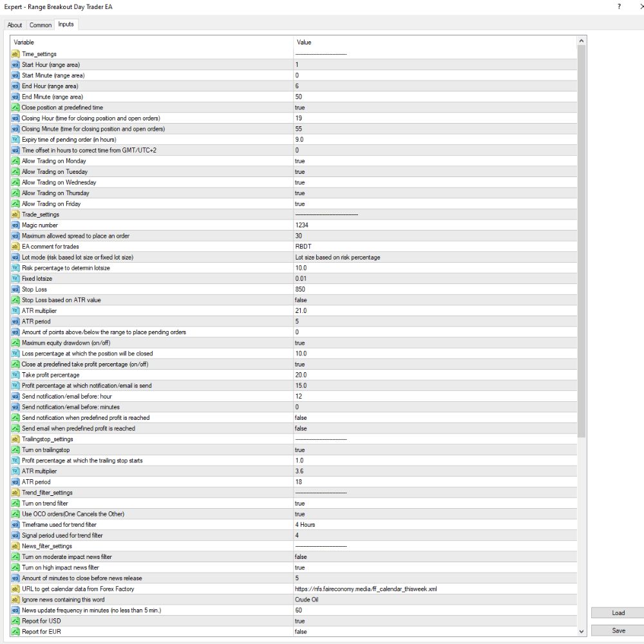
Task: Select the News_filter_settings row icon
Action: [15, 546]
